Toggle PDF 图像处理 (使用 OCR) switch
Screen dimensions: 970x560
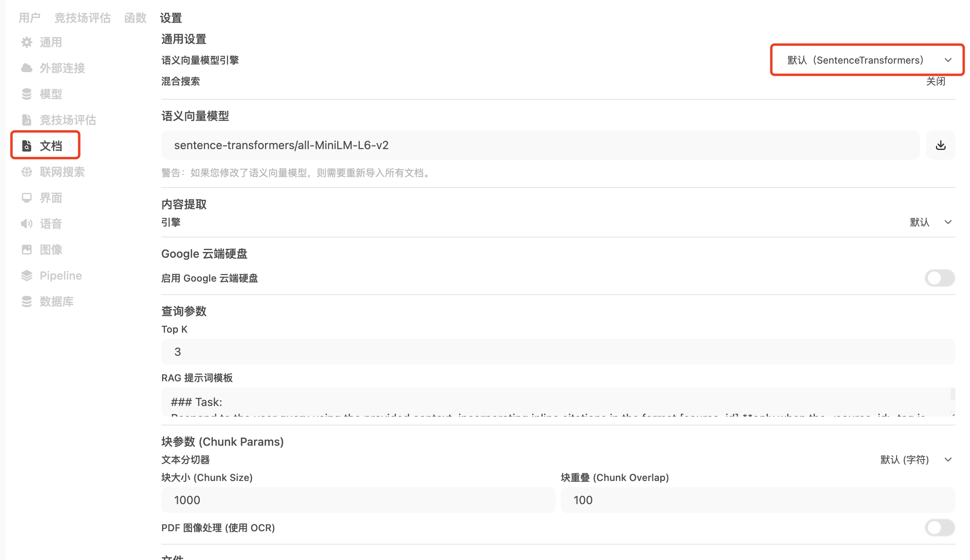coord(939,528)
